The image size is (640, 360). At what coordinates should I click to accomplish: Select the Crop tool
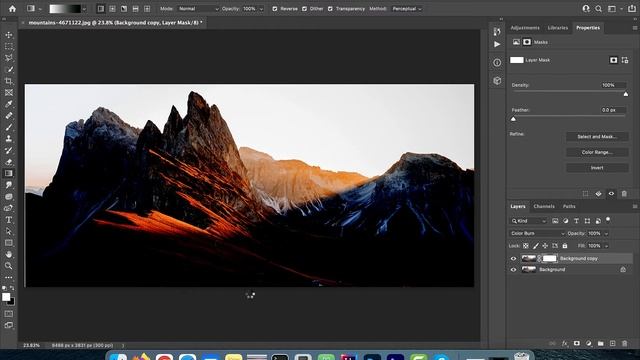pyautogui.click(x=9, y=81)
